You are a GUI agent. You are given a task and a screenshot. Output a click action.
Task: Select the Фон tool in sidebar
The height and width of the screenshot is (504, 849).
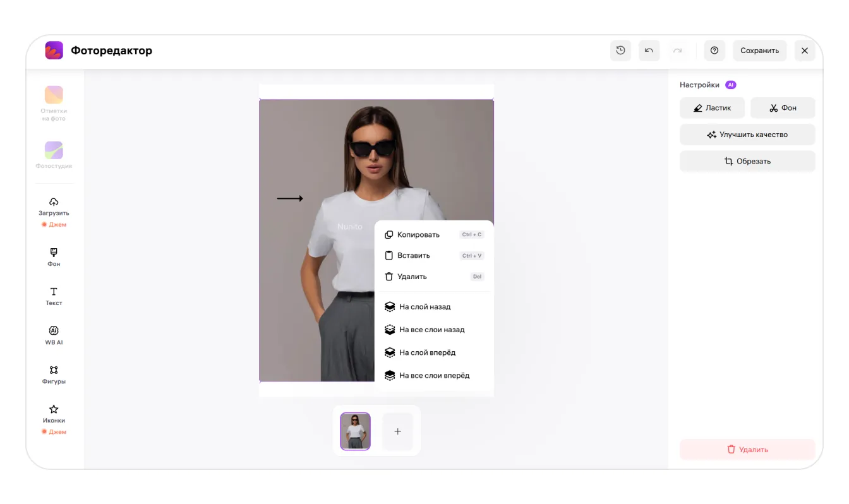pyautogui.click(x=54, y=256)
